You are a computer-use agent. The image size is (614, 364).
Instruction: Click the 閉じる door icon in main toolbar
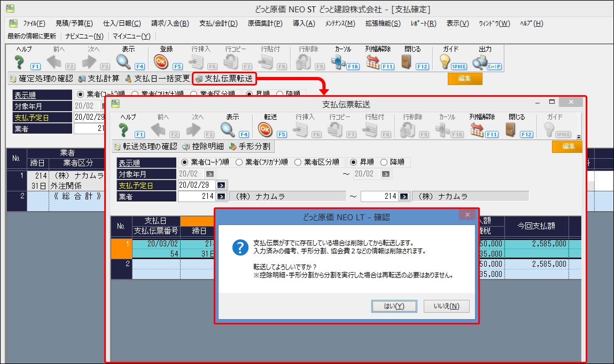coord(407,62)
